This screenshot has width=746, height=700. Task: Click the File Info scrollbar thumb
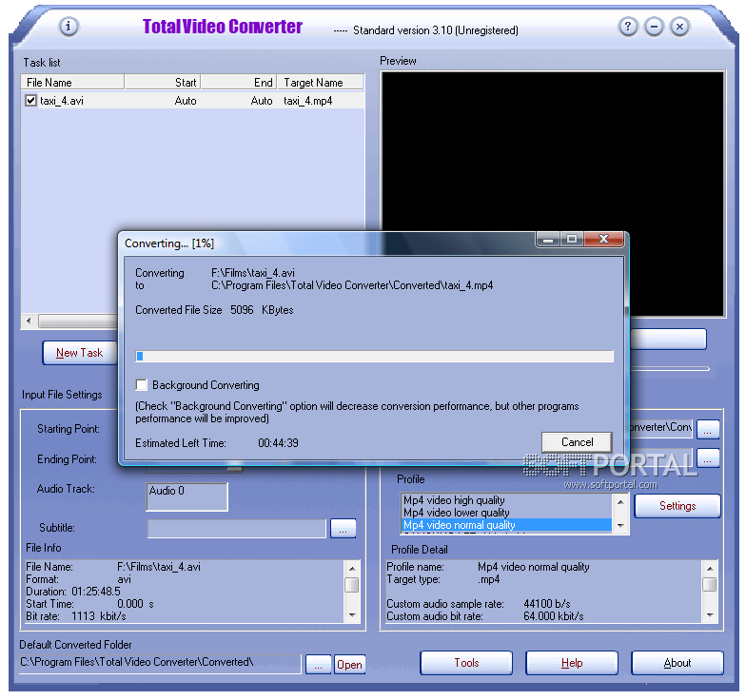[x=352, y=584]
